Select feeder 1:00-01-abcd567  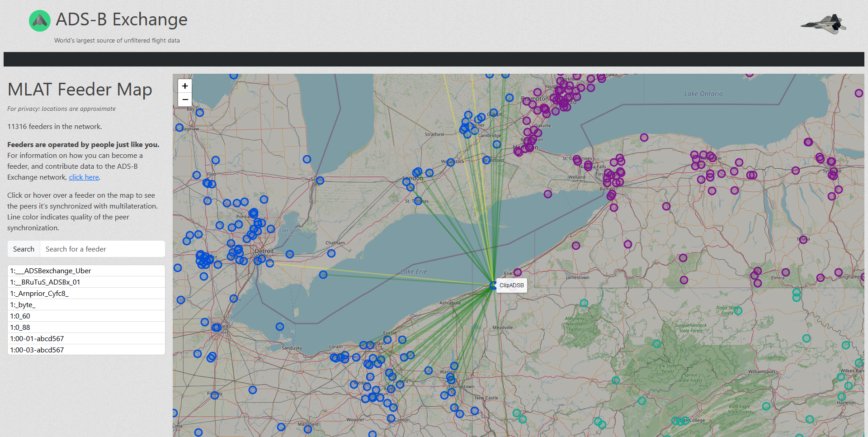pyautogui.click(x=86, y=339)
